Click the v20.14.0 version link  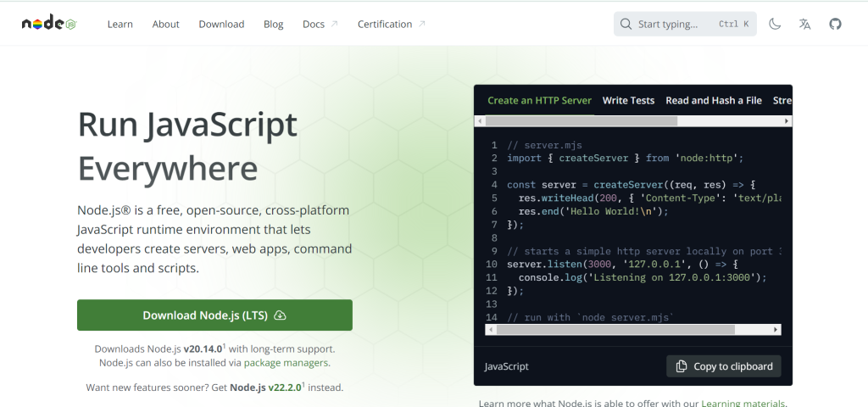pyautogui.click(x=203, y=348)
